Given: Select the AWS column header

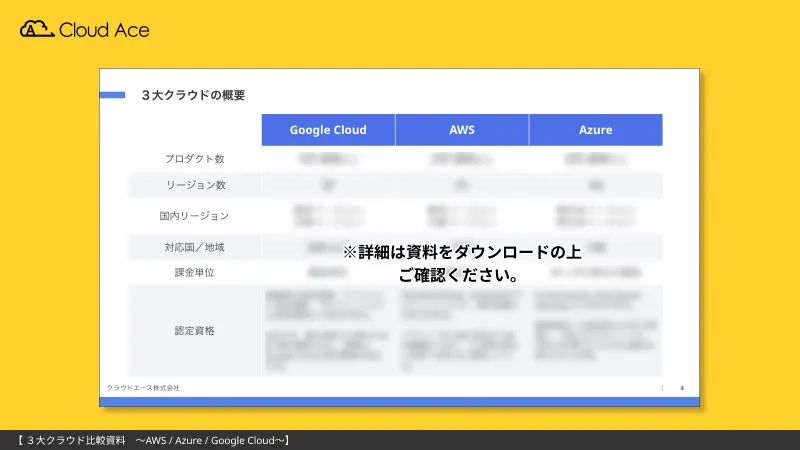Looking at the screenshot, I should [x=462, y=130].
